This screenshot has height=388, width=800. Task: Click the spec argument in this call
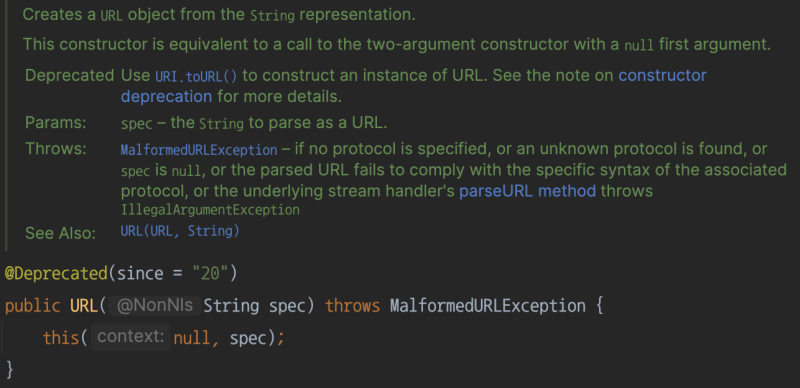click(x=248, y=338)
